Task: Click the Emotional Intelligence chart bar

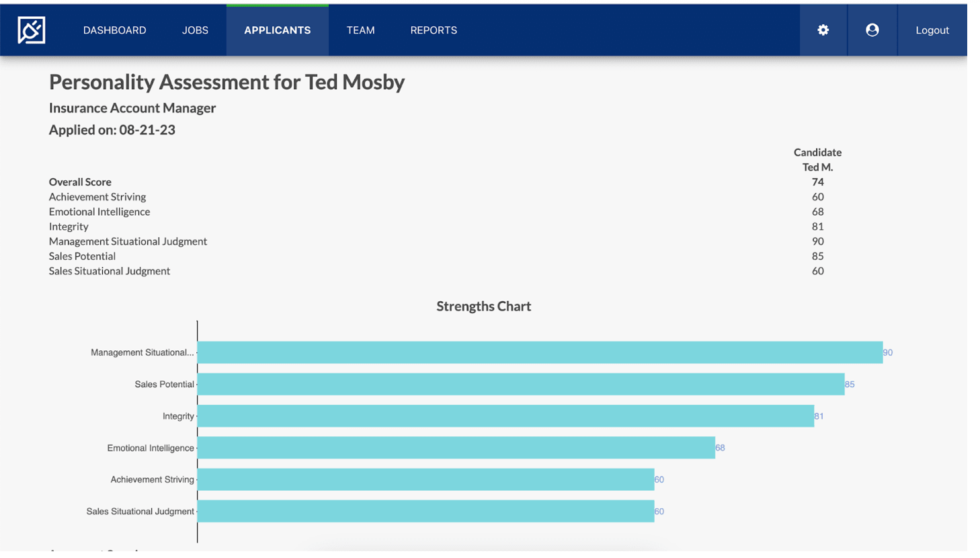Action: coord(456,448)
